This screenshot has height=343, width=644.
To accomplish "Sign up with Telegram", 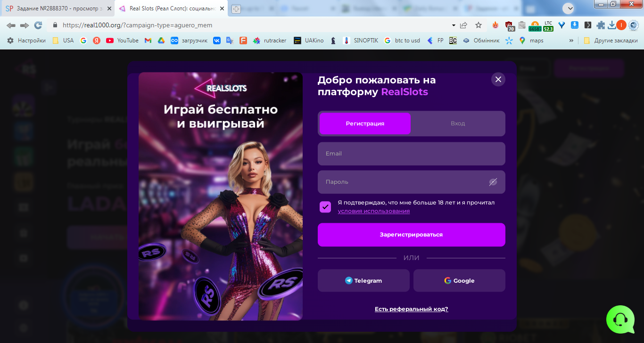I will pyautogui.click(x=363, y=280).
